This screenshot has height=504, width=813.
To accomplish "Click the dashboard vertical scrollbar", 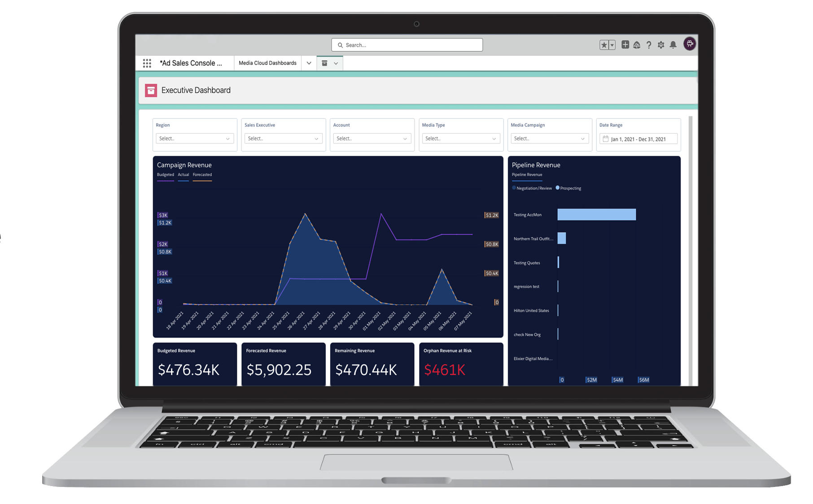I will pos(691,250).
